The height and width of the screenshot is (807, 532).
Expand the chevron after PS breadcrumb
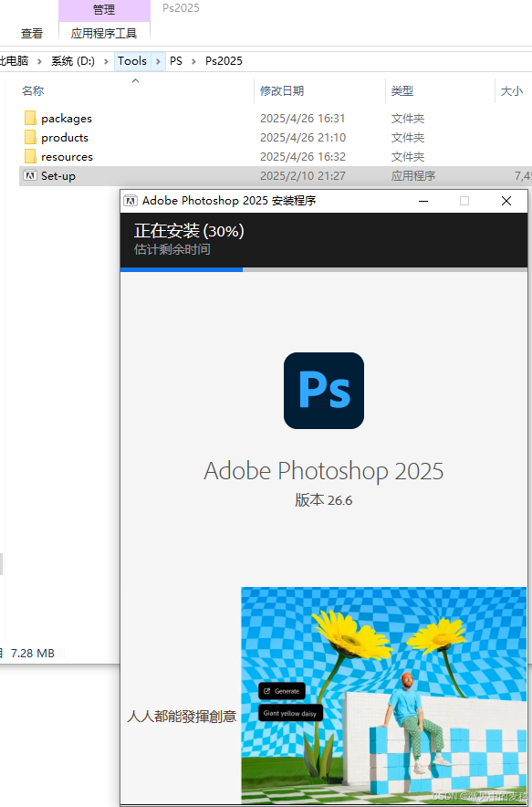pos(194,61)
